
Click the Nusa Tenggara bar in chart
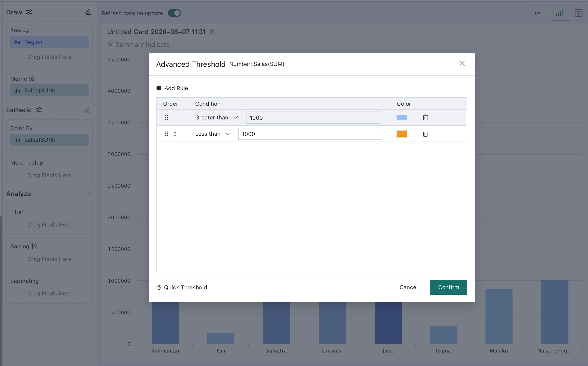pos(555,312)
